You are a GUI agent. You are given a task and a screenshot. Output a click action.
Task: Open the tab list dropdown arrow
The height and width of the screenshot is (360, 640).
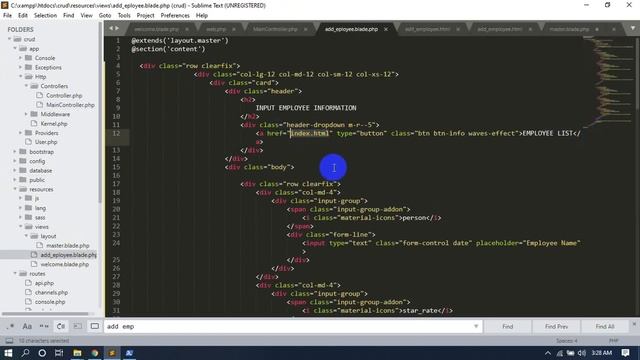(x=633, y=28)
